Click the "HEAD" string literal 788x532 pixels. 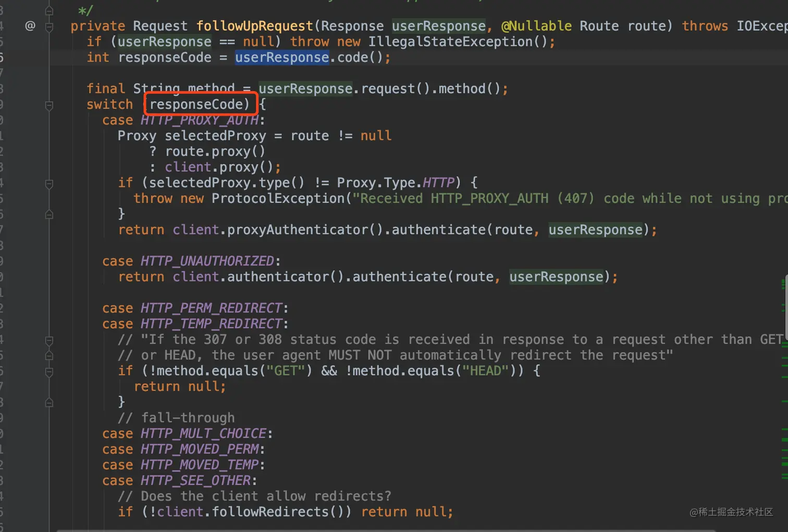pos(486,371)
